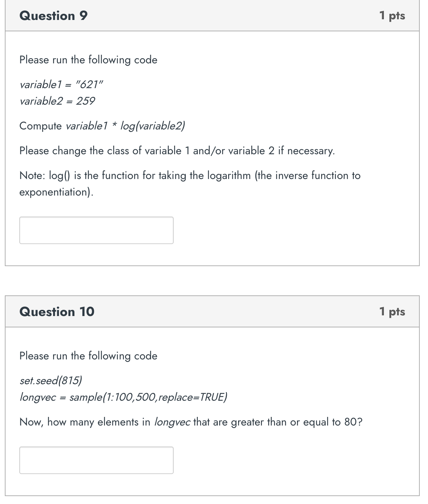
Task: Click the 1 pts label beside Question 9
Action: [393, 15]
